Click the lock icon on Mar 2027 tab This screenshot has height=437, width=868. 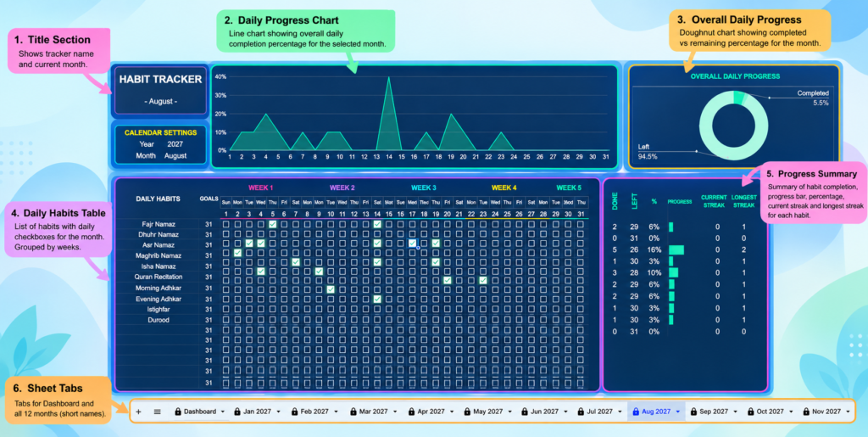(x=353, y=412)
